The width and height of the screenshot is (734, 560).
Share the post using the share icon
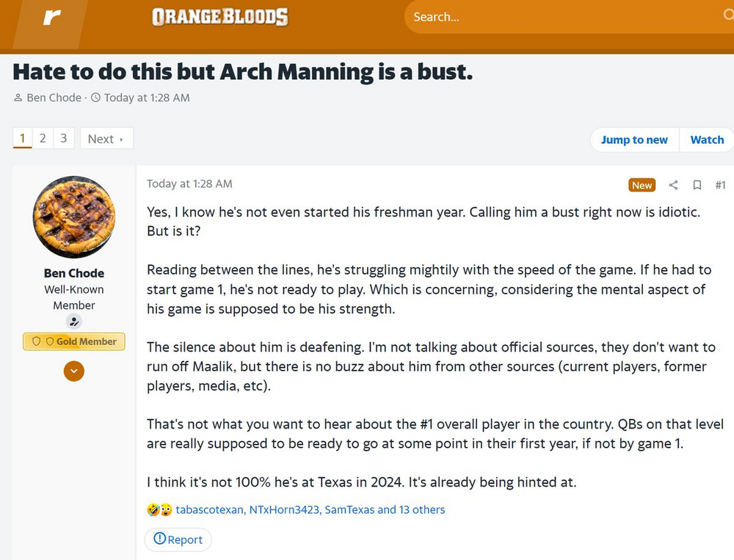click(673, 185)
